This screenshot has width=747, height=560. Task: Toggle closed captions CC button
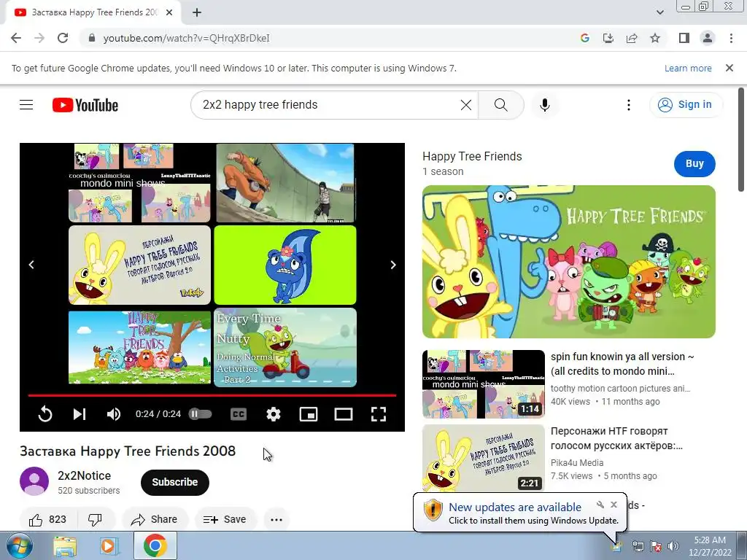point(239,414)
